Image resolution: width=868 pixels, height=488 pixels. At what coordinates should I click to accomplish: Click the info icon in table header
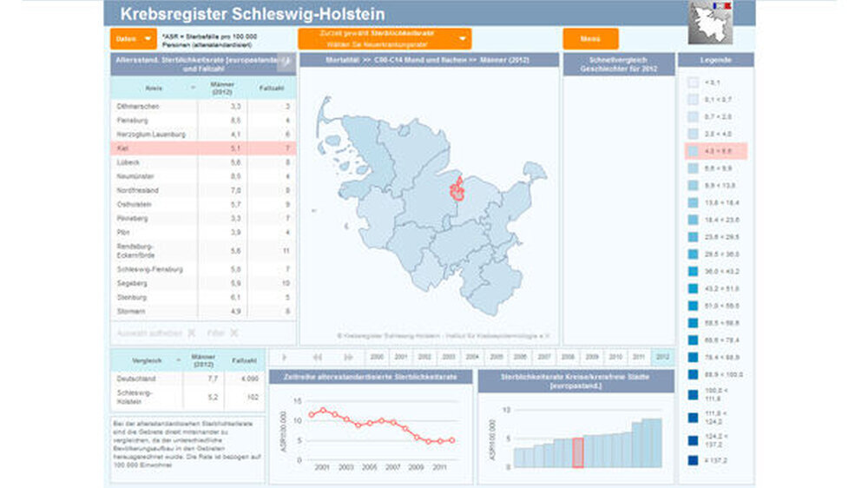(x=286, y=63)
